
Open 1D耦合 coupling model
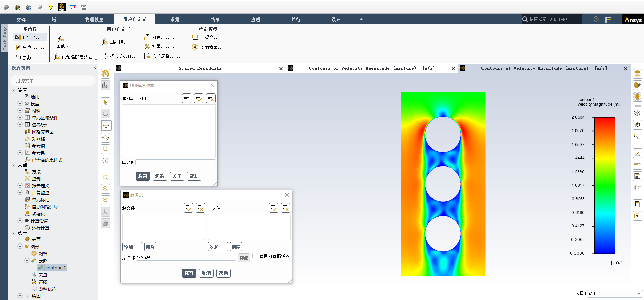[x=206, y=37]
